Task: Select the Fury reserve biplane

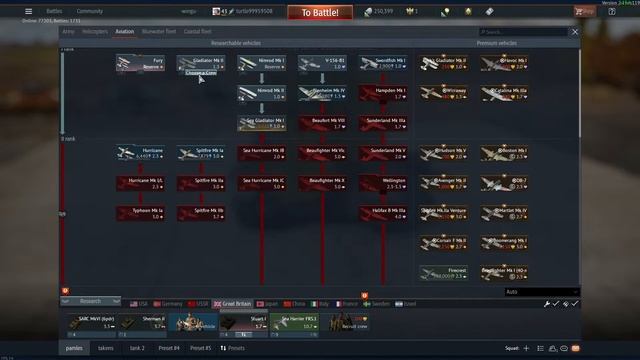Action: coord(140,63)
